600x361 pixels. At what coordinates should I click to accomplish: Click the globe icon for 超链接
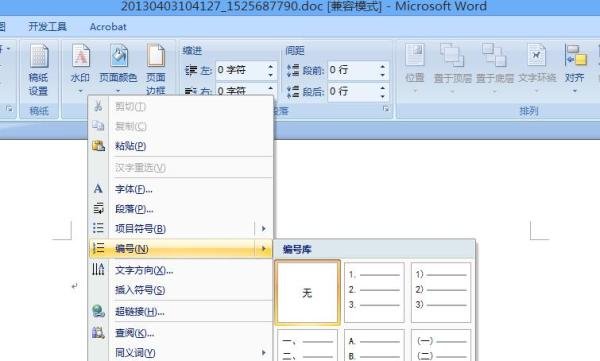(98, 311)
